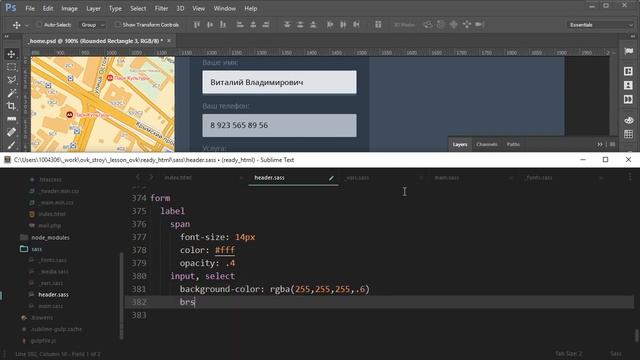640x360 pixels.
Task: Open the Image menu
Action: (x=69, y=8)
